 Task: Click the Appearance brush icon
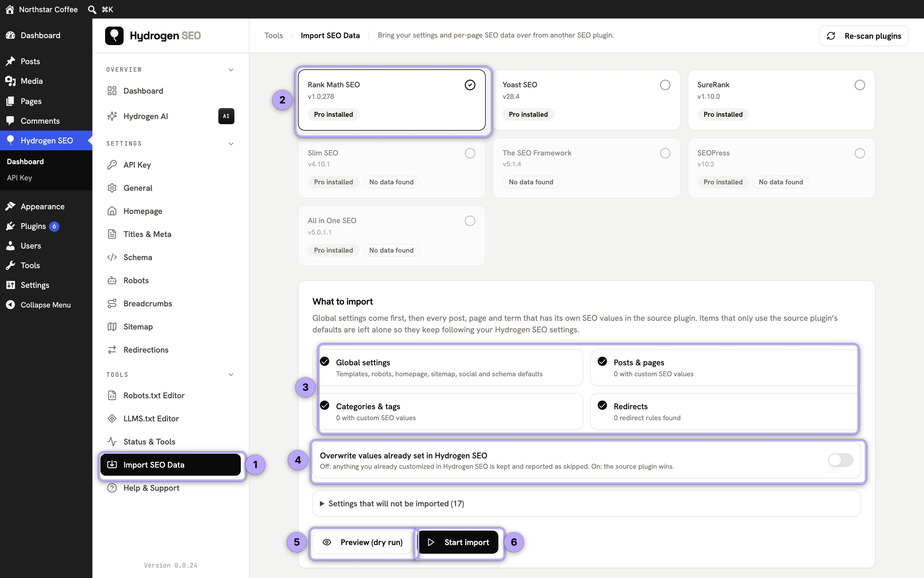(x=10, y=206)
